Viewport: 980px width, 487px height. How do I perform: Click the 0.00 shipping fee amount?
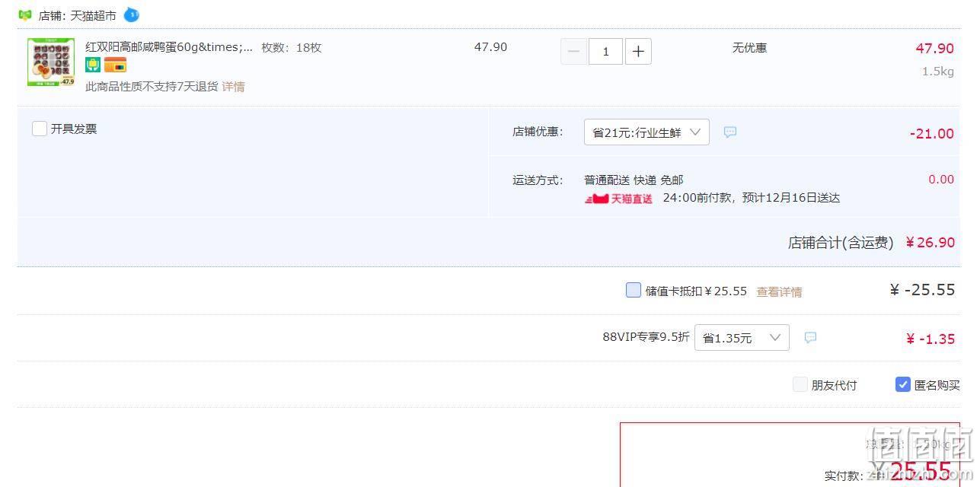point(941,180)
